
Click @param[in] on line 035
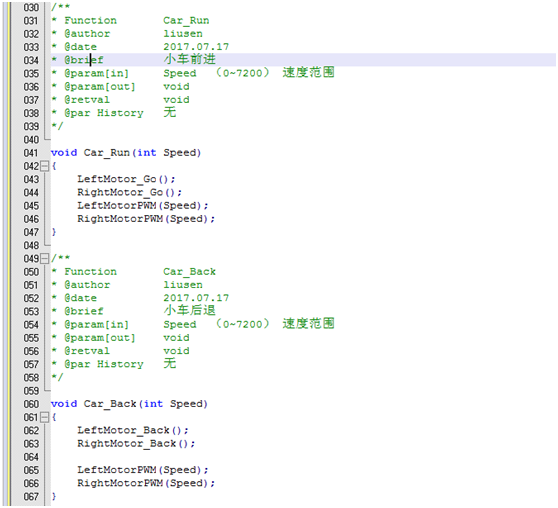click(x=96, y=73)
